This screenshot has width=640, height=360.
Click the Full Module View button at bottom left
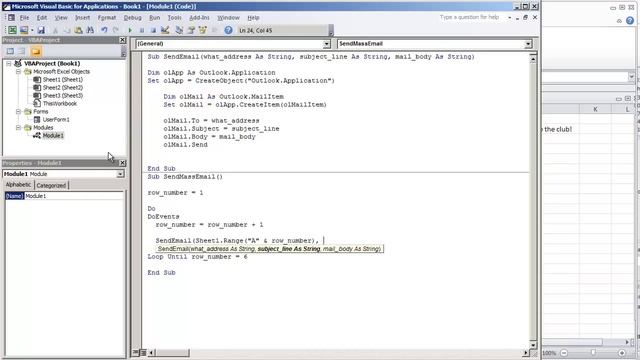[x=143, y=353]
